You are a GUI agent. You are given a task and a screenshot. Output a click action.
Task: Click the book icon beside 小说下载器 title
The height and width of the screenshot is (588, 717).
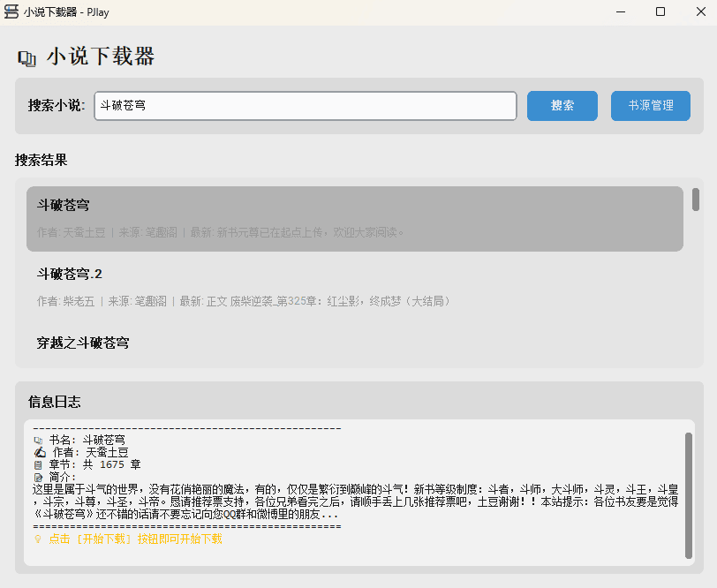[27, 58]
